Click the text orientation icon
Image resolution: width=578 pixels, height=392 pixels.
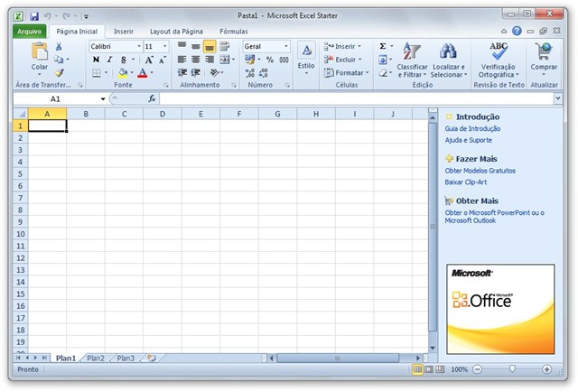(x=214, y=72)
